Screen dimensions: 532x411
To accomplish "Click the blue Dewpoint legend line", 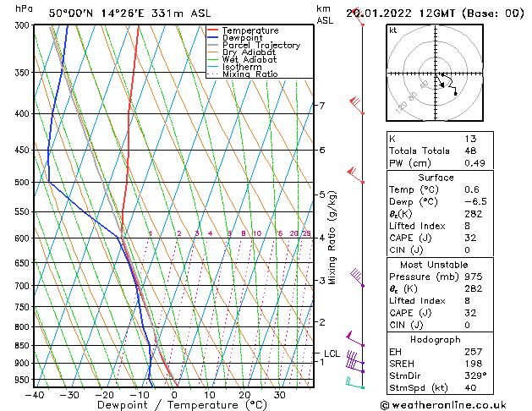I will 212,37.
